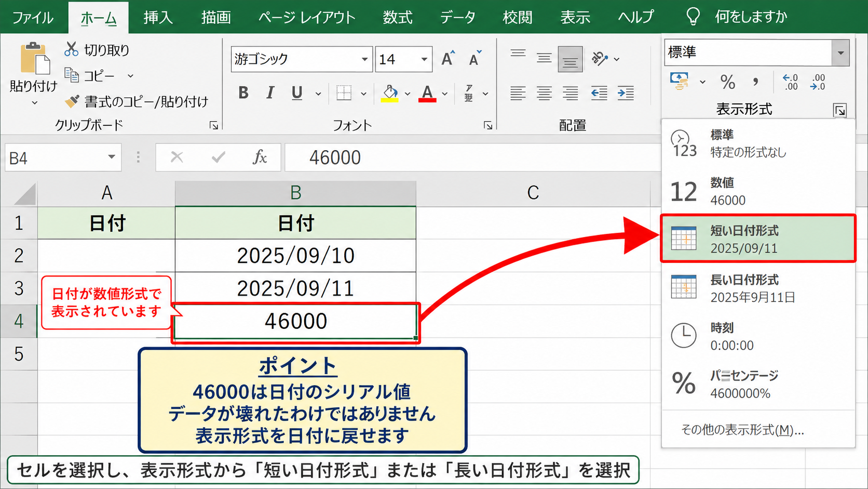Expand the underline style arrow
868x489 pixels.
coord(318,94)
